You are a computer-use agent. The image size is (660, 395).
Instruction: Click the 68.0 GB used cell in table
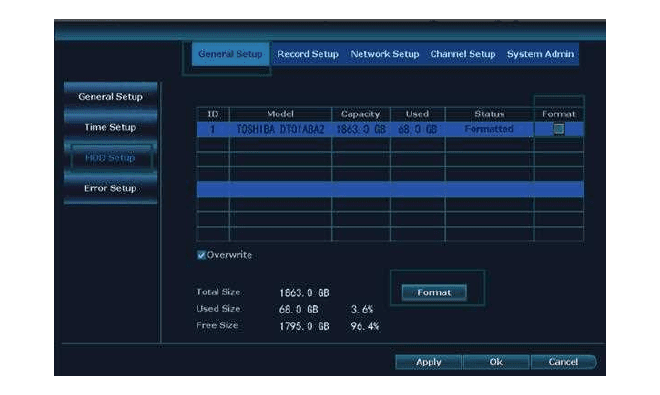(418, 129)
